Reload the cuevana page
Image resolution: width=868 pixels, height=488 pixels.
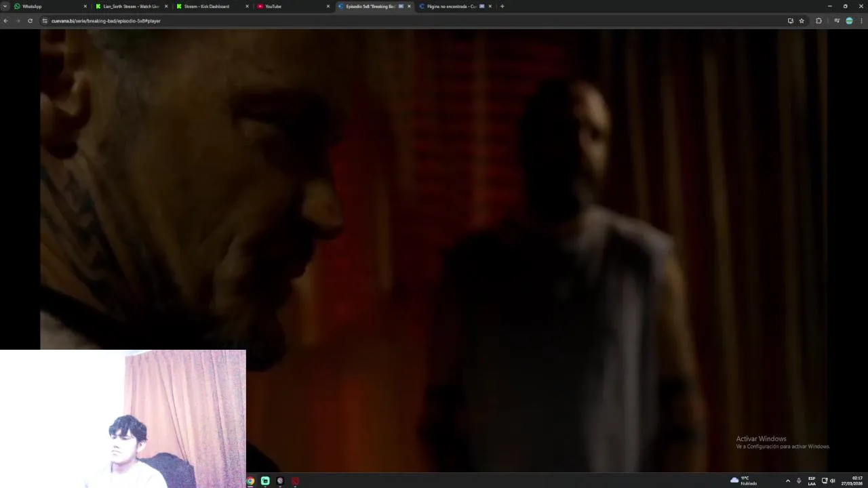tap(30, 21)
